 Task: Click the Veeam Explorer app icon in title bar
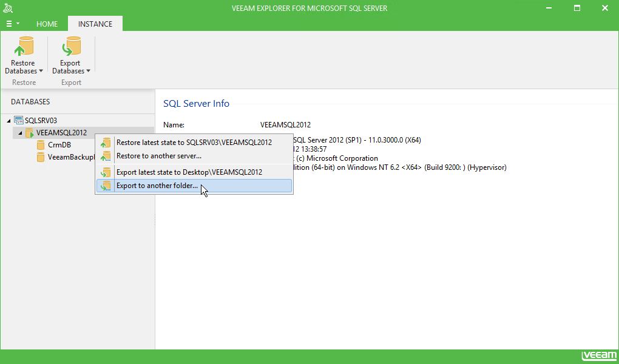[x=8, y=8]
